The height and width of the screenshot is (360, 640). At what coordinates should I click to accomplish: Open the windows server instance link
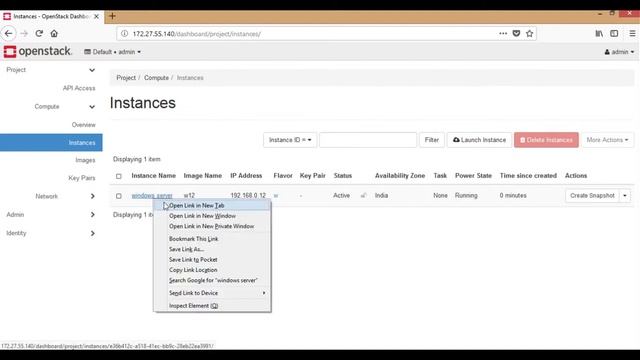click(152, 196)
